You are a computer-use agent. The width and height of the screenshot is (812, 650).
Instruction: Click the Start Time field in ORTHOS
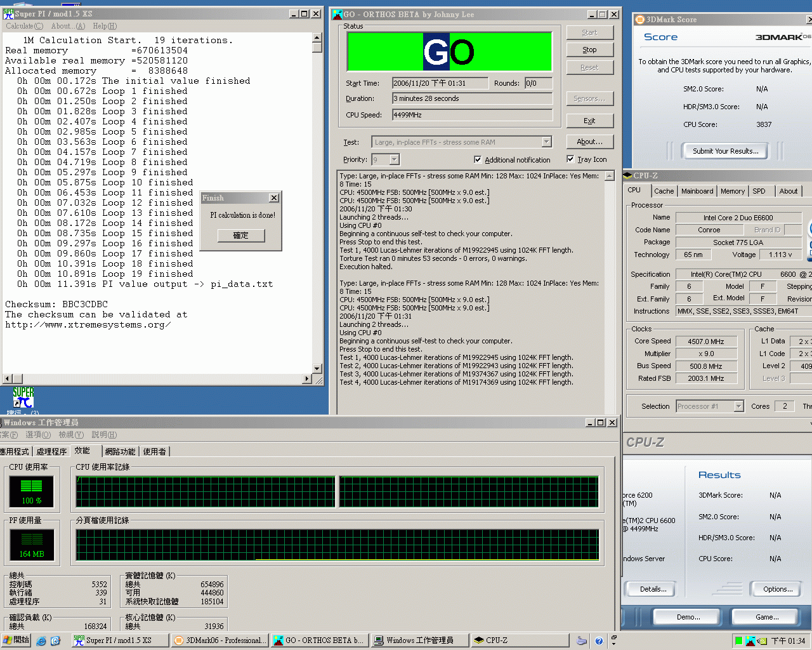coord(440,83)
